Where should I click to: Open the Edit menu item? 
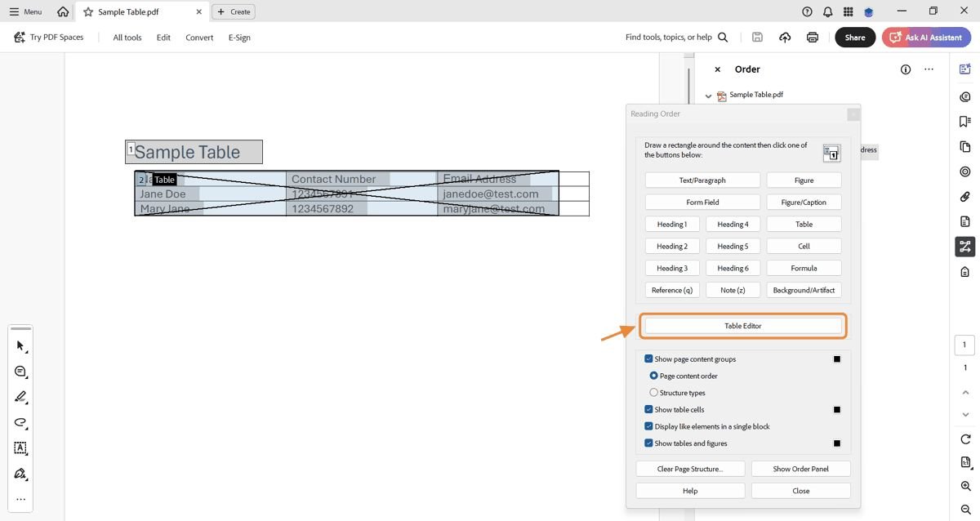(163, 38)
